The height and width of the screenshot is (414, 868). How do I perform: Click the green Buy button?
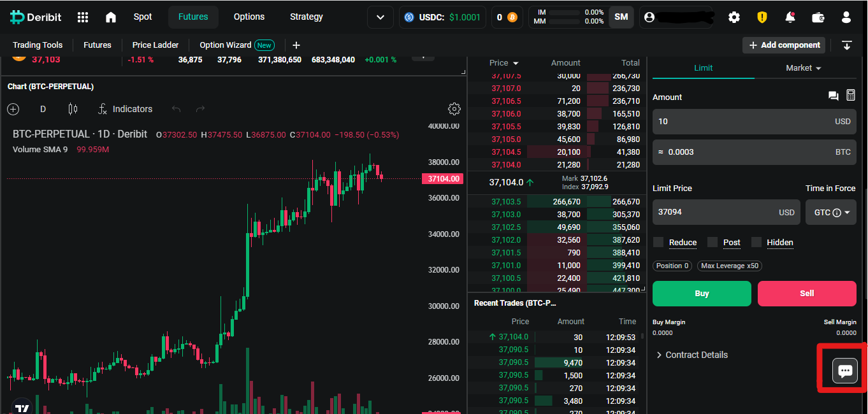(702, 294)
